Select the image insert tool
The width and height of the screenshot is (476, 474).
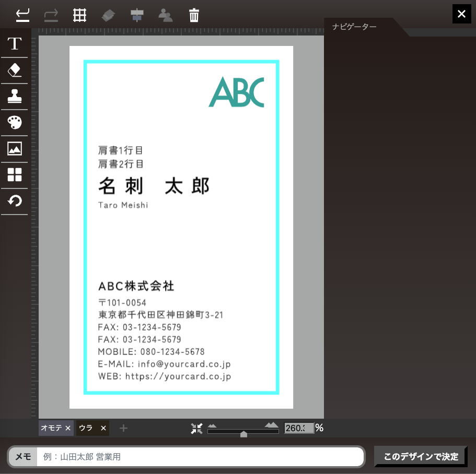tap(15, 149)
